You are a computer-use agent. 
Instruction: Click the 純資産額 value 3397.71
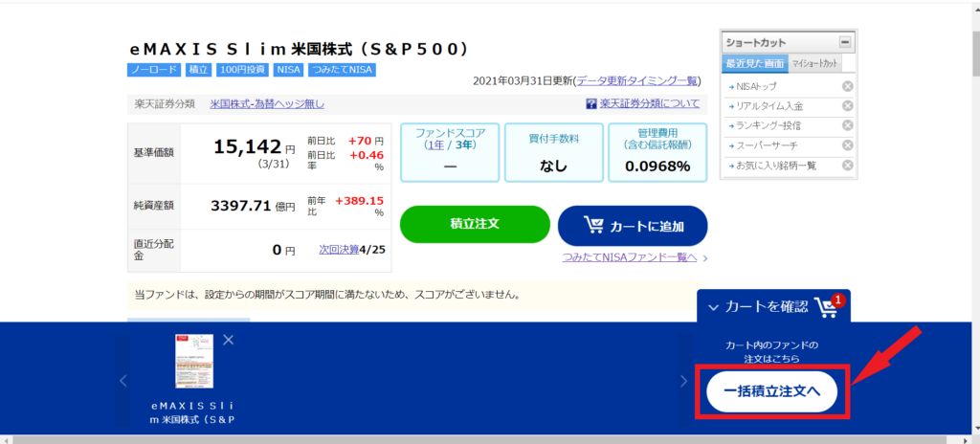240,206
